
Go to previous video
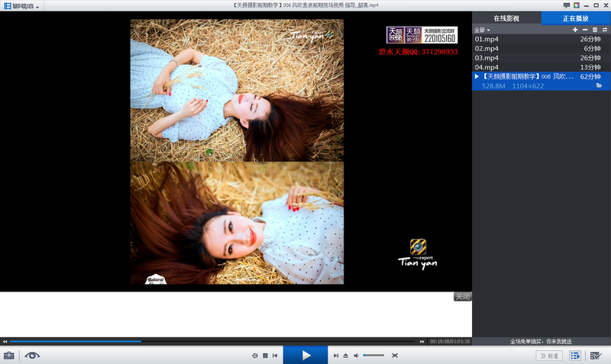click(x=275, y=356)
